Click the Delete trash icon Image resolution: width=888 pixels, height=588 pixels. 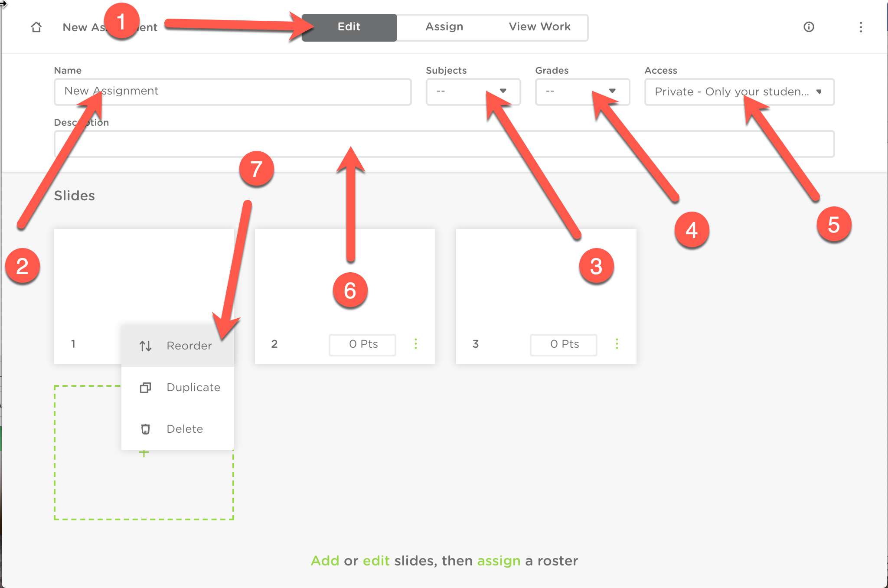(145, 429)
